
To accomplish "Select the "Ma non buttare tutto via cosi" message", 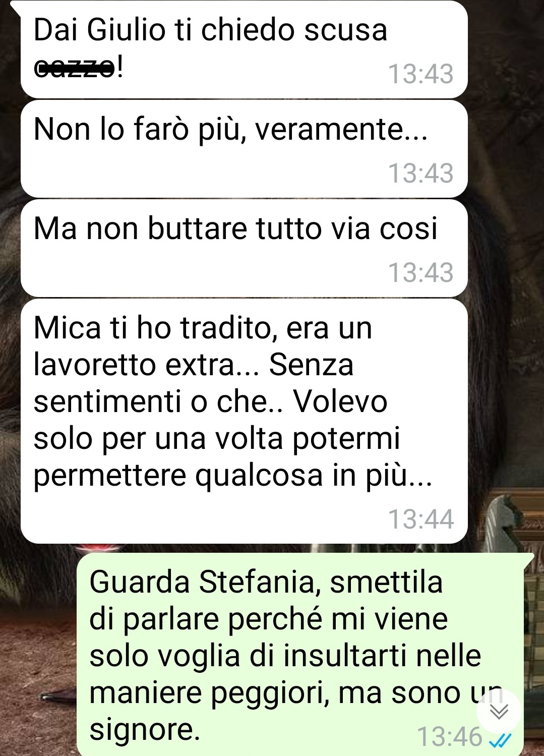I will pos(244,248).
